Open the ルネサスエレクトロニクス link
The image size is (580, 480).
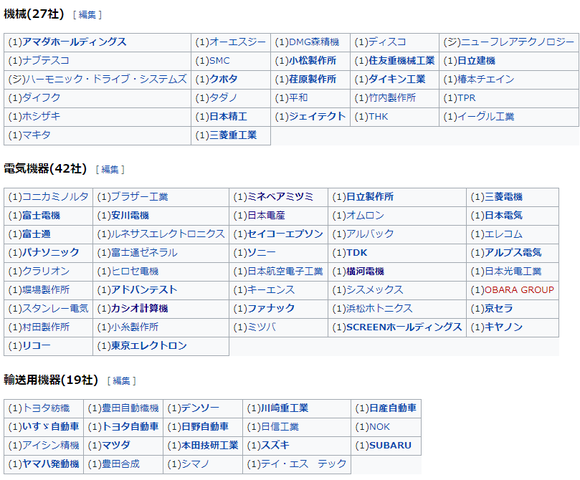pyautogui.click(x=168, y=234)
